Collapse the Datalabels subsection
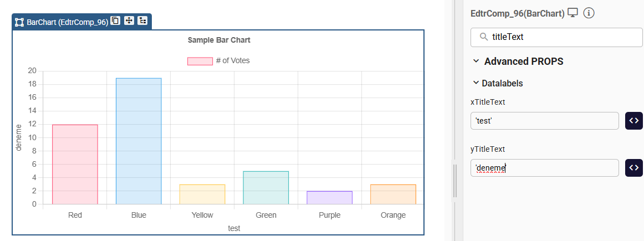 tap(476, 83)
